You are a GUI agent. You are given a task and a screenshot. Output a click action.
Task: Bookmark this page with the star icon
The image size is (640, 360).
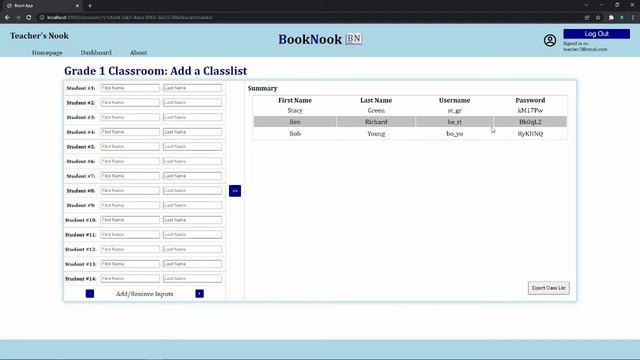coord(598,18)
